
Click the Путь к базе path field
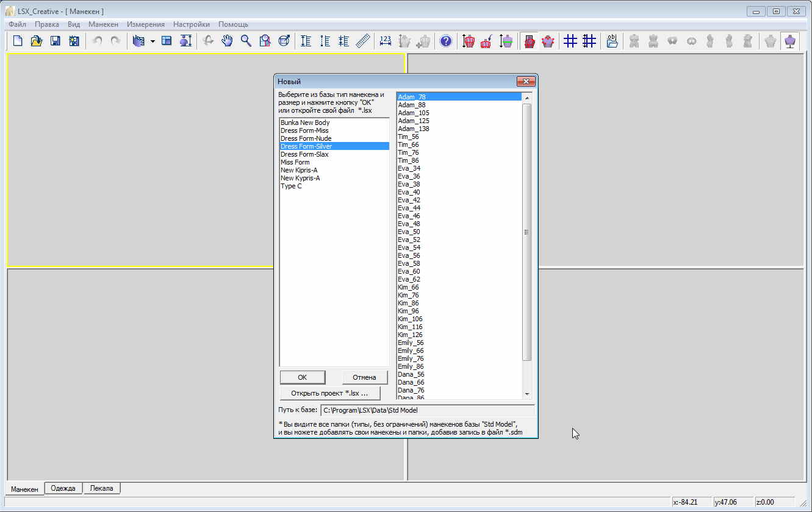pos(427,410)
